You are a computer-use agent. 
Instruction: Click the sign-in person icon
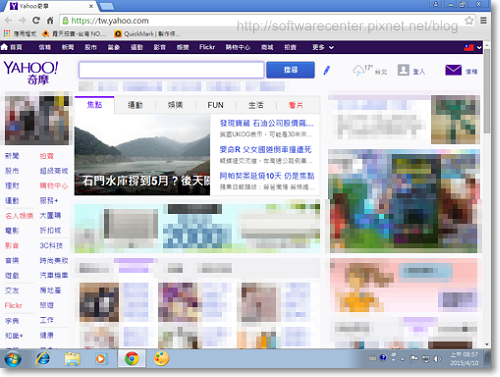pyautogui.click(x=403, y=70)
